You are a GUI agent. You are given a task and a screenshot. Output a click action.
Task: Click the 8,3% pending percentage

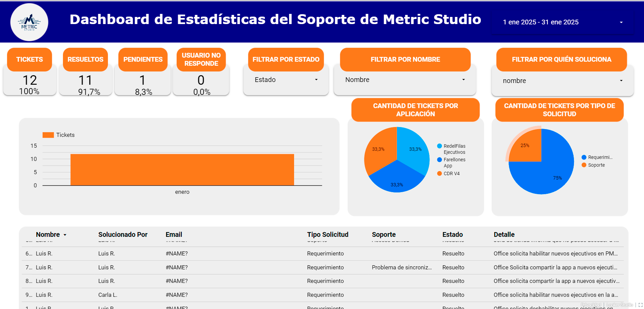[x=143, y=92]
